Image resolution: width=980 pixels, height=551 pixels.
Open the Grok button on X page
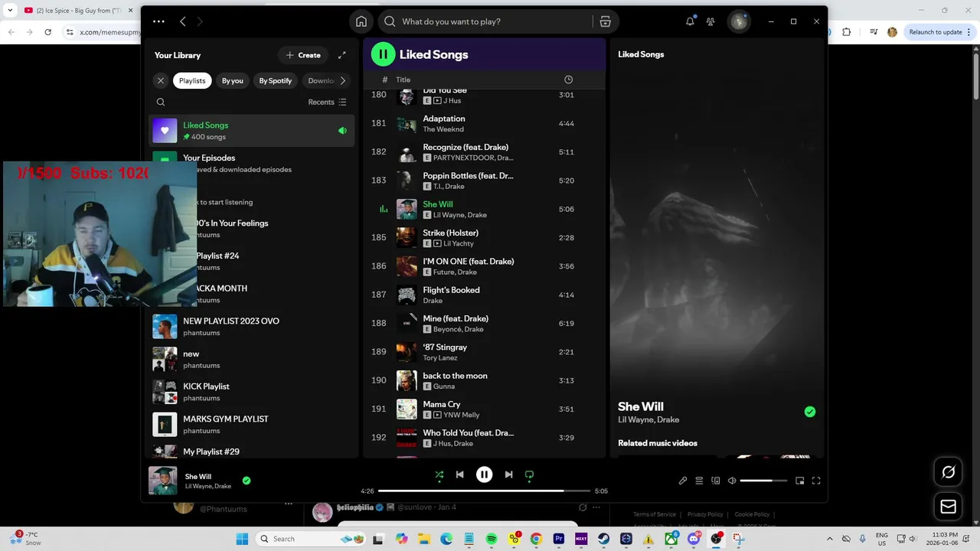[x=948, y=472]
